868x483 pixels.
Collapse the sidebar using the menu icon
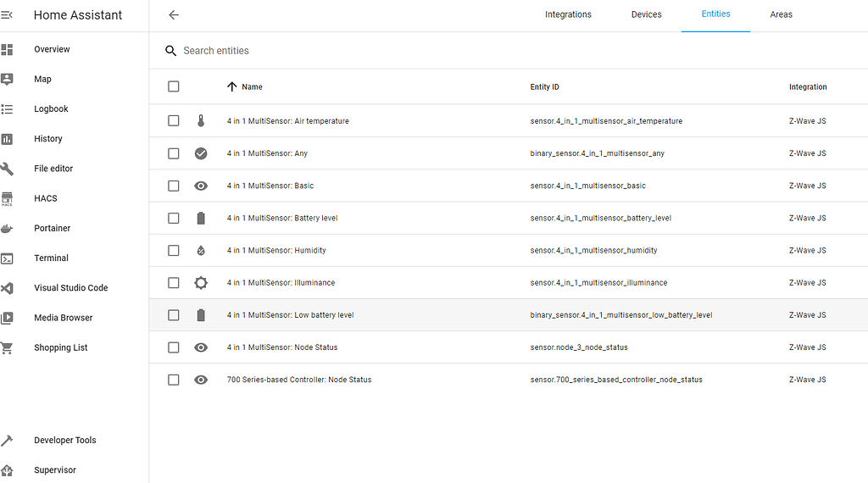click(x=8, y=15)
